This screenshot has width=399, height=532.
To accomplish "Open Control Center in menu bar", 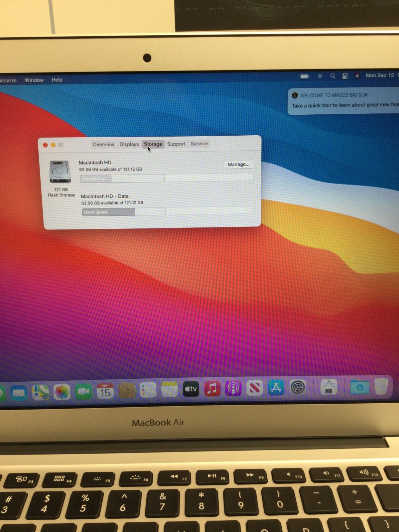I will pyautogui.click(x=345, y=76).
